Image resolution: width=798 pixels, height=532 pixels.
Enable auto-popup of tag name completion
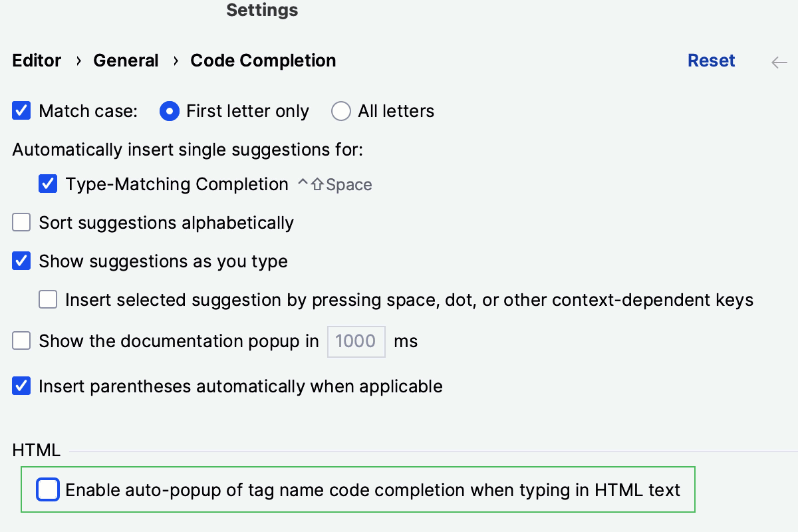click(x=47, y=489)
